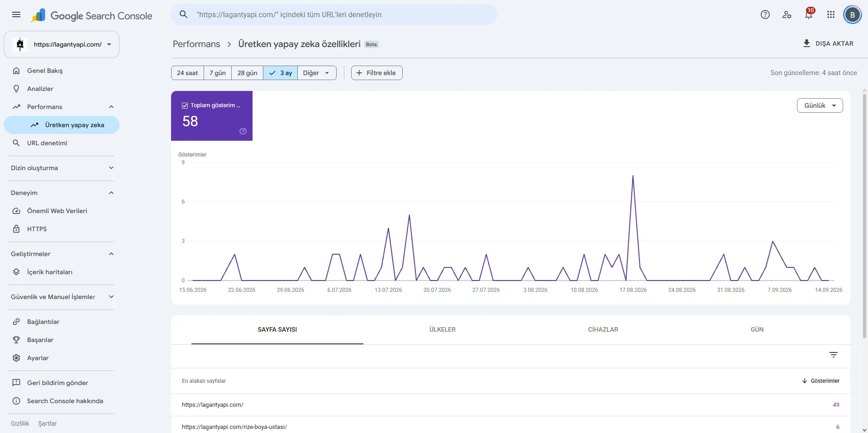Open Analizler in the sidebar
868x433 pixels.
click(62, 89)
